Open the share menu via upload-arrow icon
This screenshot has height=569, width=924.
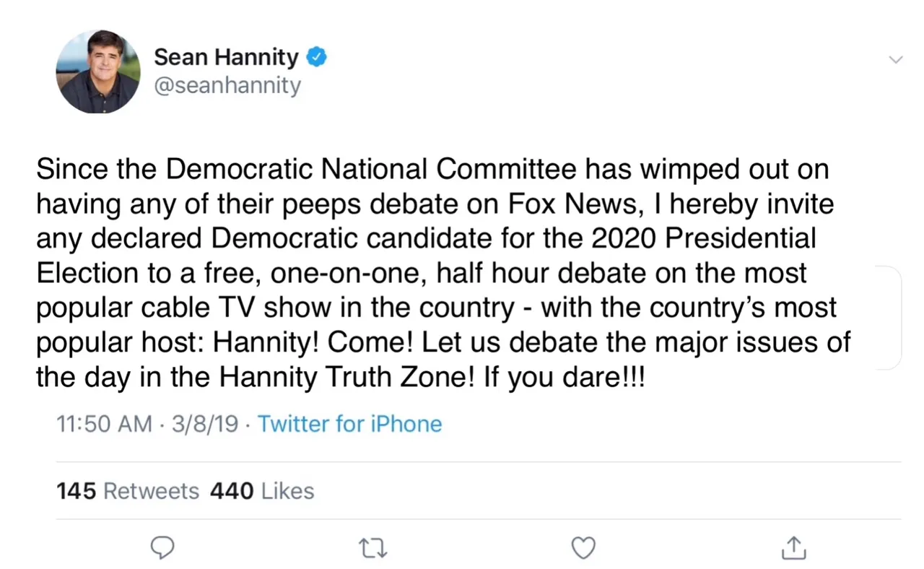tap(794, 548)
